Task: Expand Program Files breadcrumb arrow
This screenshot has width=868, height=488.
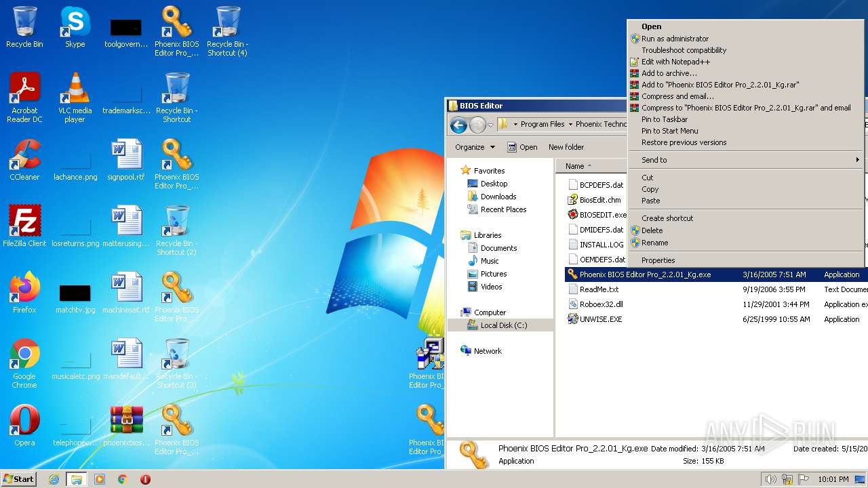Action: [x=570, y=125]
